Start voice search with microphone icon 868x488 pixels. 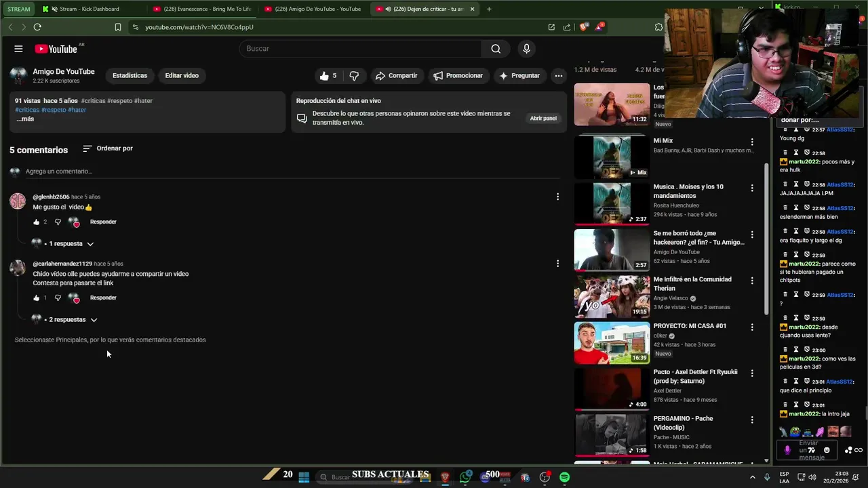tap(526, 49)
